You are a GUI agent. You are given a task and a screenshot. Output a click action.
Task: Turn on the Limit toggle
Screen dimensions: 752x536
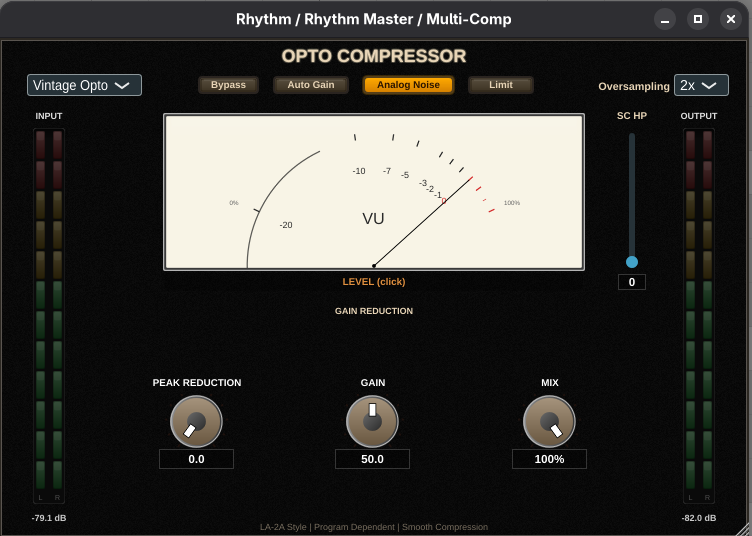(501, 85)
